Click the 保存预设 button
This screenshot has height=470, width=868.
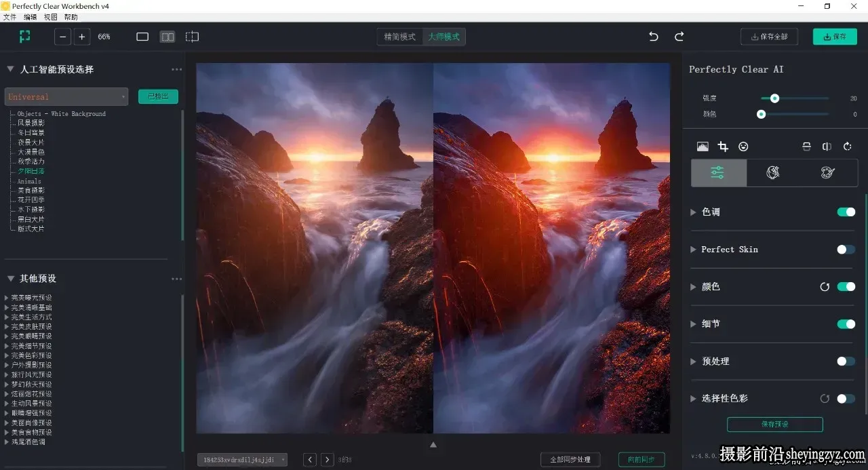[774, 425]
